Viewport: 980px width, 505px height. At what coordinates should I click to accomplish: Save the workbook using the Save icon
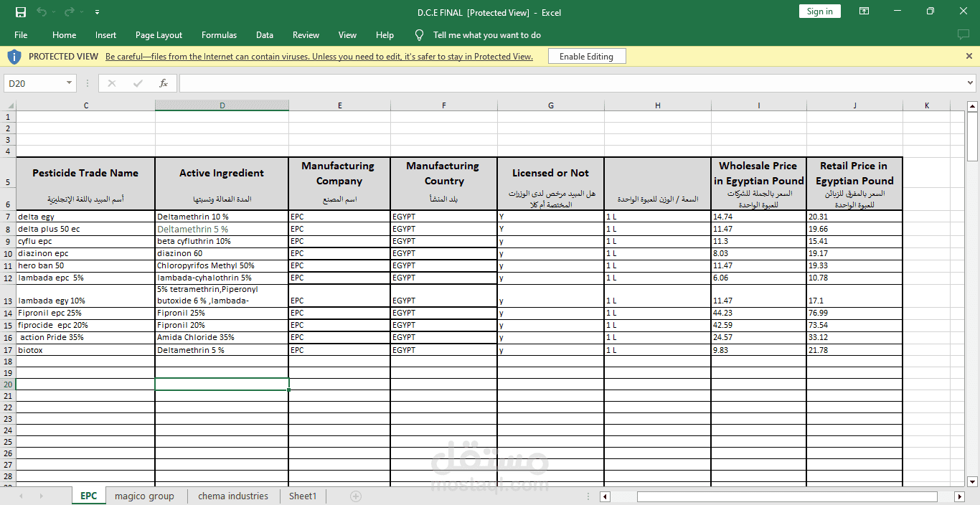[21, 11]
